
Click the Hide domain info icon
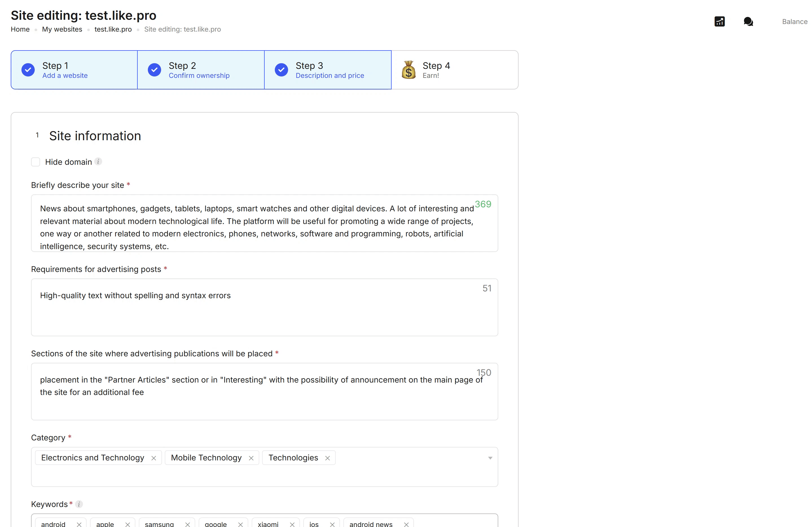pos(98,161)
